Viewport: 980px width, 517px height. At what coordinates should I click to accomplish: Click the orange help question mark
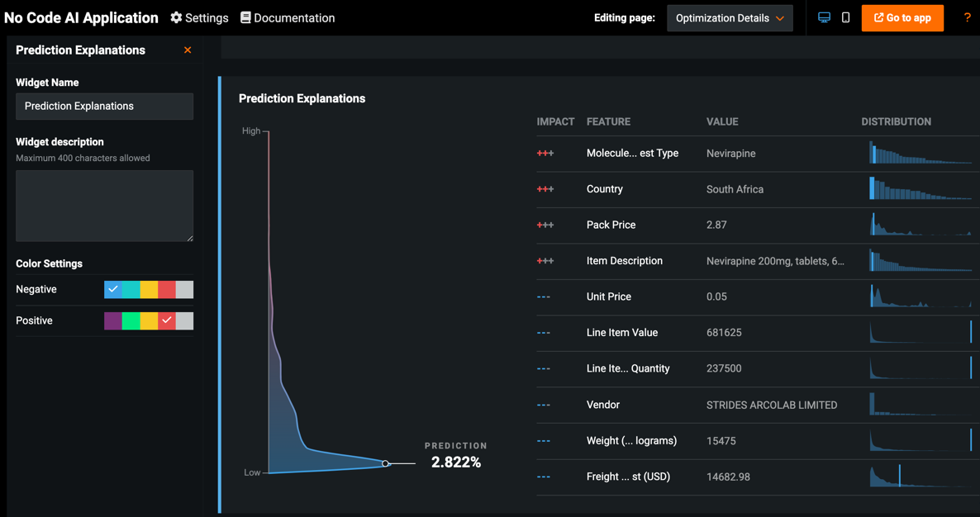(967, 17)
